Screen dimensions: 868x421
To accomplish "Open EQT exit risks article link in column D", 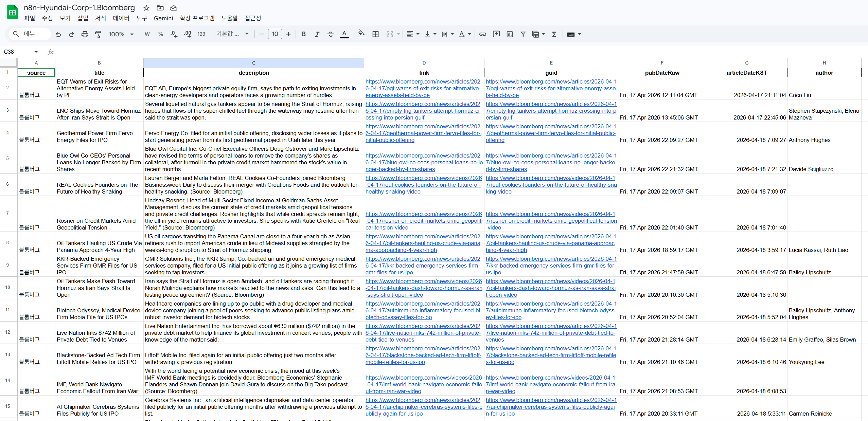I will pos(423,88).
